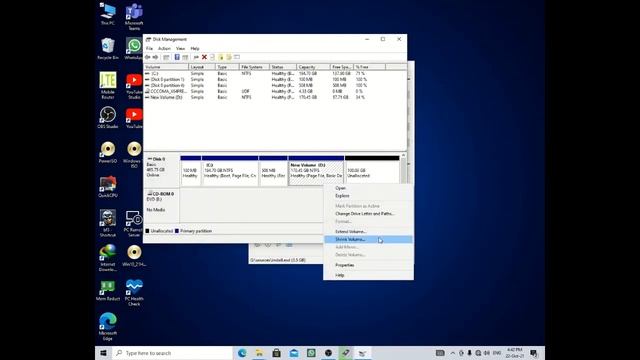Click the taskbar search box
The height and width of the screenshot is (360, 640).
tap(172, 353)
